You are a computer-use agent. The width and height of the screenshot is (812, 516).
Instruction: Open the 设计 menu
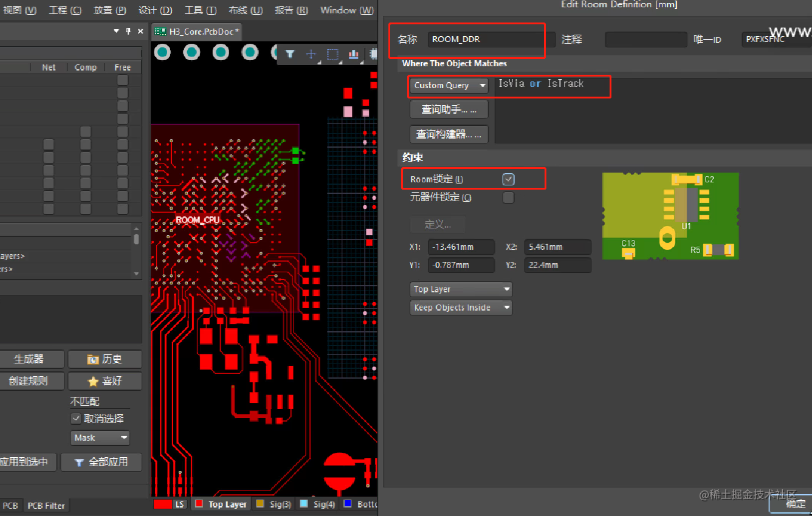pos(154,10)
